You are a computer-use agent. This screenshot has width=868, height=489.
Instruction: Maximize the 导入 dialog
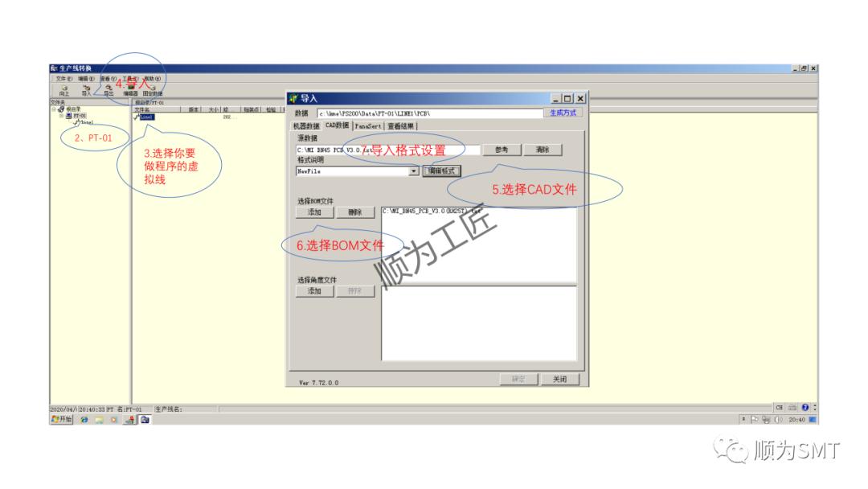click(567, 99)
